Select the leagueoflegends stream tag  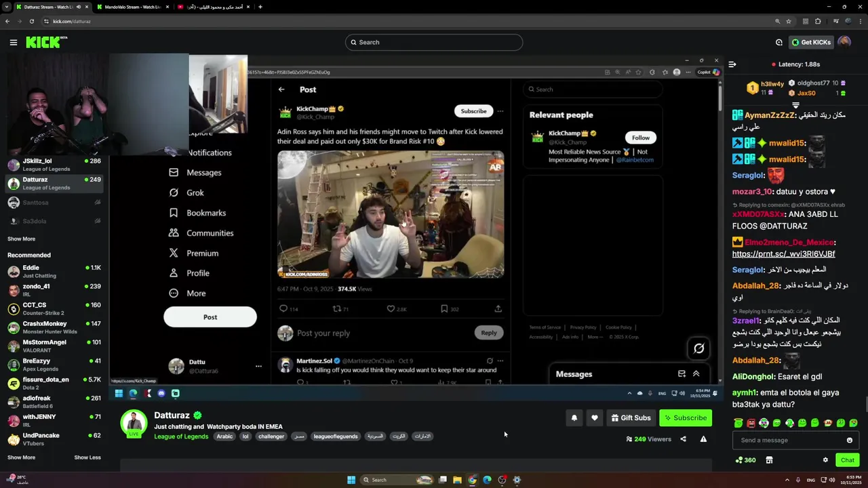[x=336, y=436]
